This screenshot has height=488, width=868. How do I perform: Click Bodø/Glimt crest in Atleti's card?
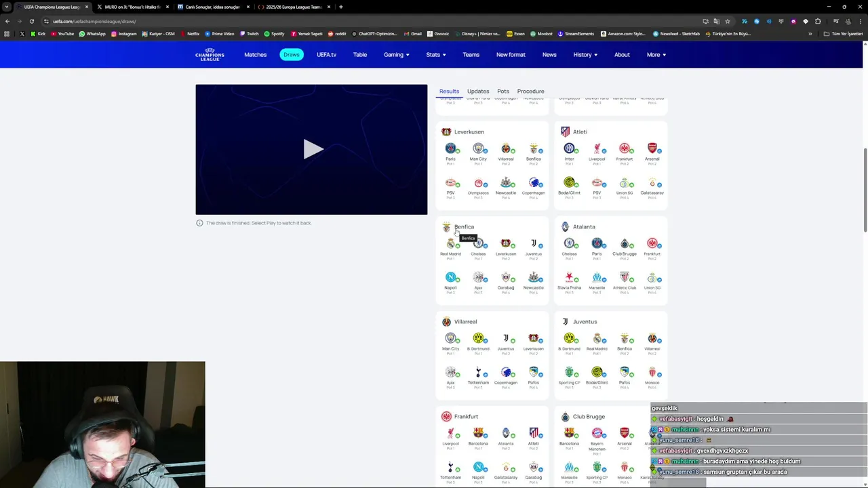tap(569, 182)
